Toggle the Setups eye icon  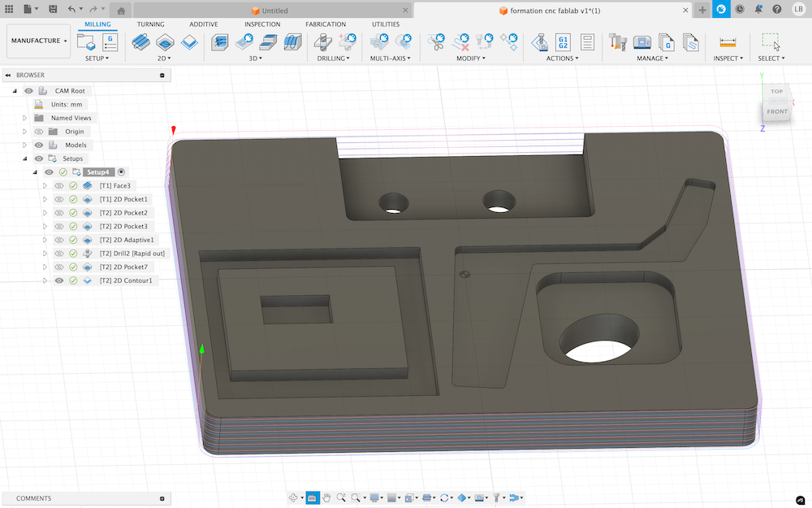39,158
